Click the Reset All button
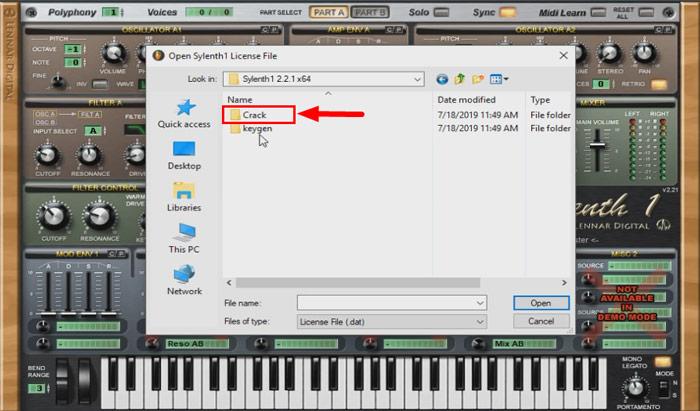The image size is (700, 411). (646, 12)
